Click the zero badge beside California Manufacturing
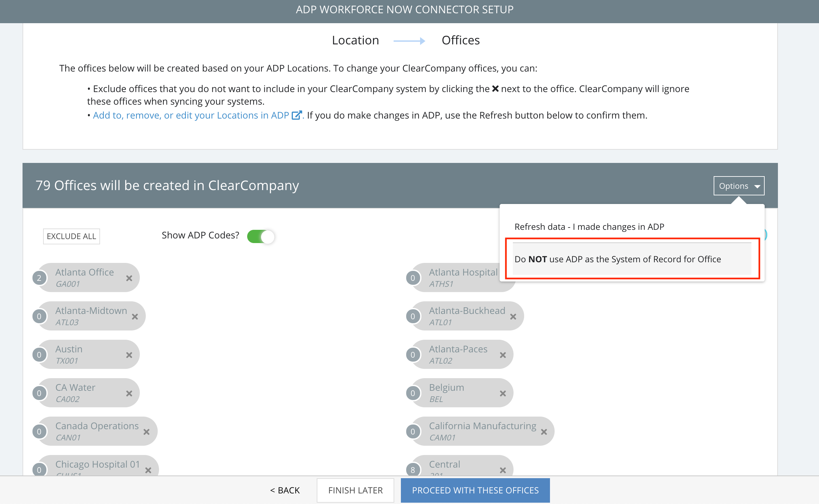The width and height of the screenshot is (819, 504). tap(413, 431)
